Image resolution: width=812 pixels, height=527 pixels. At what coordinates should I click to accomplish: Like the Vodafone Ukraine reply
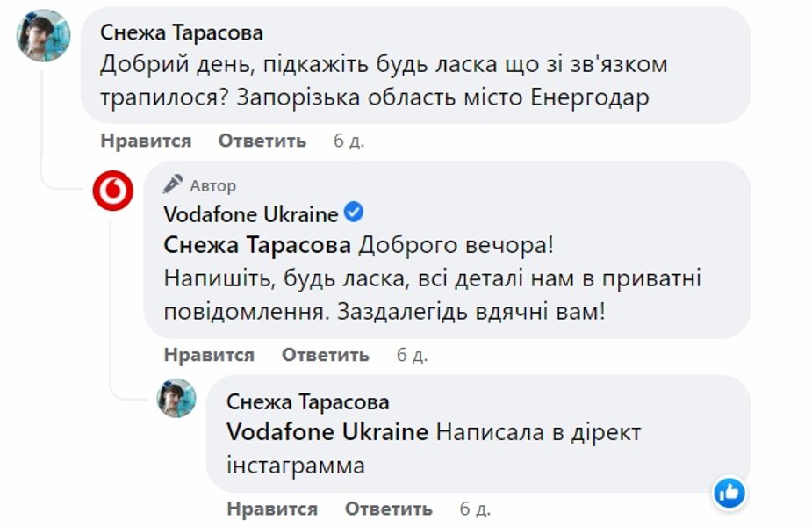[x=209, y=355]
